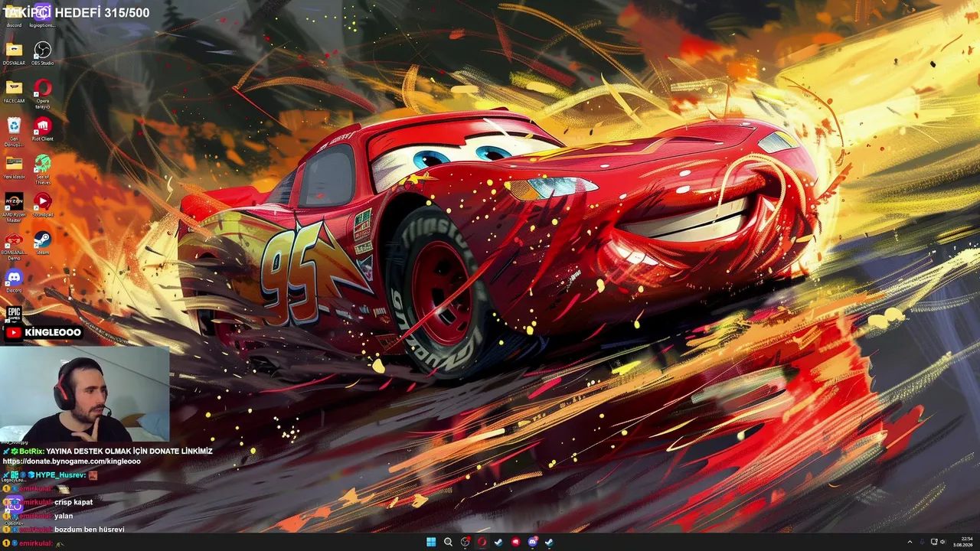Image resolution: width=980 pixels, height=551 pixels.
Task: Open the Soundpad desktop shortcut
Action: (42, 204)
